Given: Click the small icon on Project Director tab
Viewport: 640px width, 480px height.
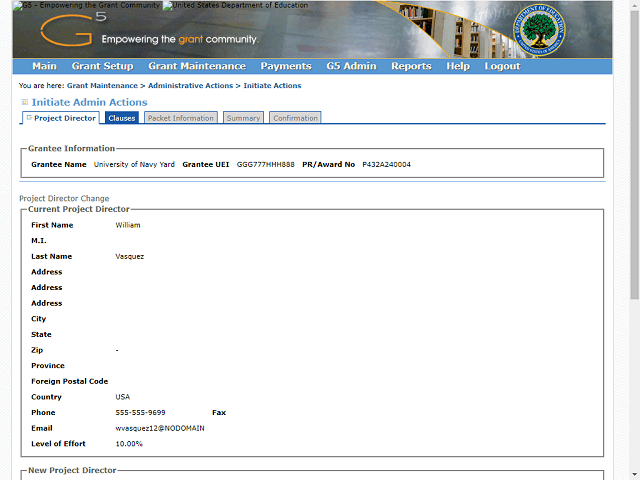Looking at the screenshot, I should point(29,118).
